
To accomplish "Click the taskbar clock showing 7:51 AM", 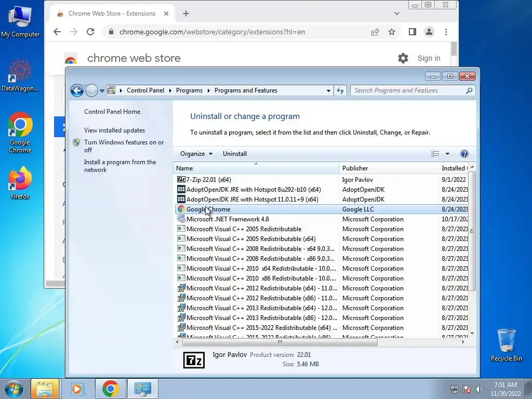I will point(505,389).
